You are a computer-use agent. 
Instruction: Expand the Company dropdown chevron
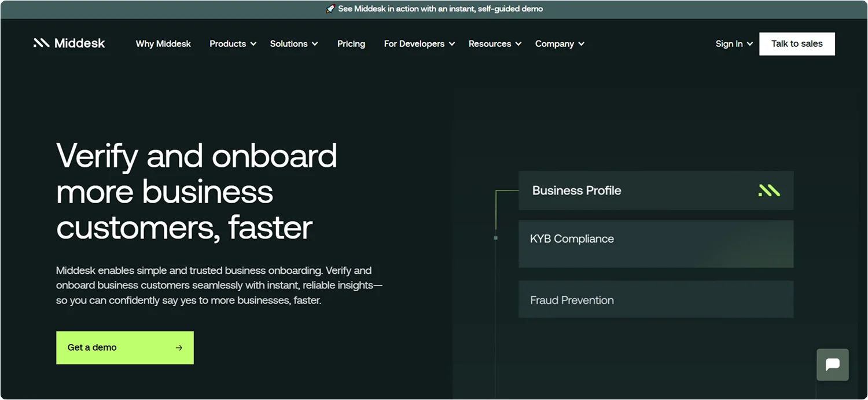[x=581, y=44]
